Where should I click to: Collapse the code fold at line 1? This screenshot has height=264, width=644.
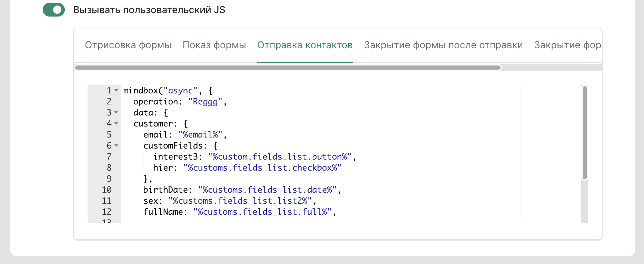tap(116, 91)
